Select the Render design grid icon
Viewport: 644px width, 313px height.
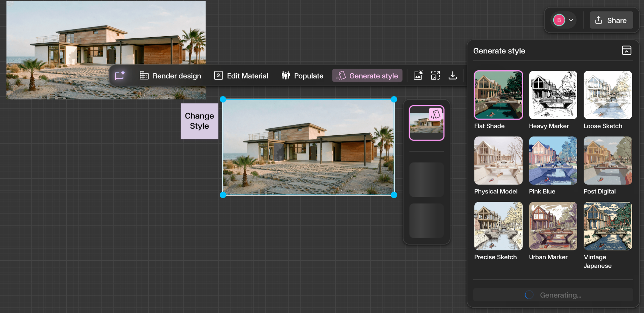144,76
